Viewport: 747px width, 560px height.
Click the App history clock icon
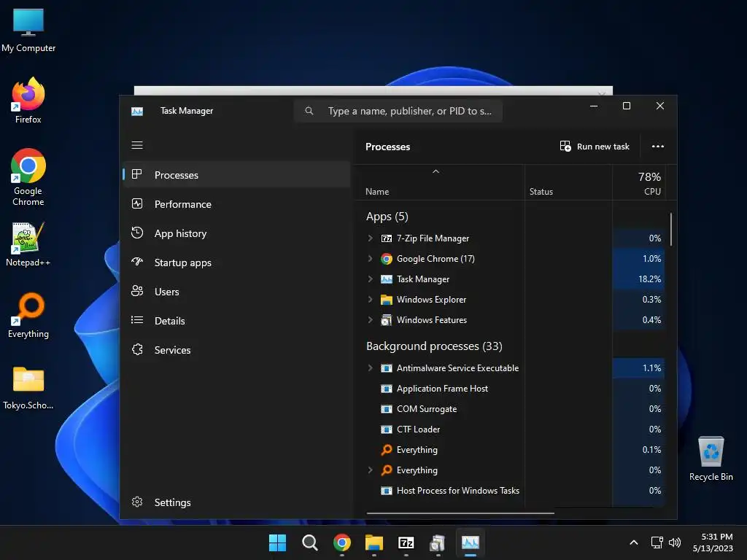click(137, 233)
